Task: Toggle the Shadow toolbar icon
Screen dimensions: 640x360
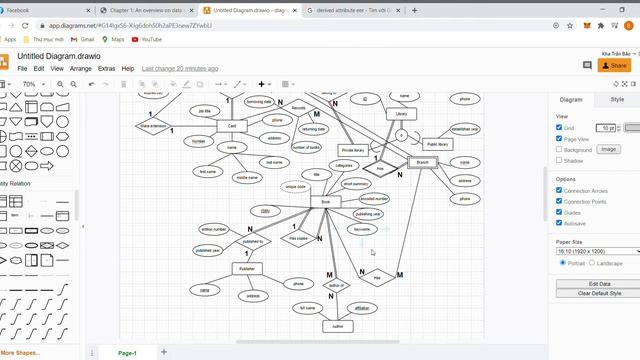Action: [200, 84]
